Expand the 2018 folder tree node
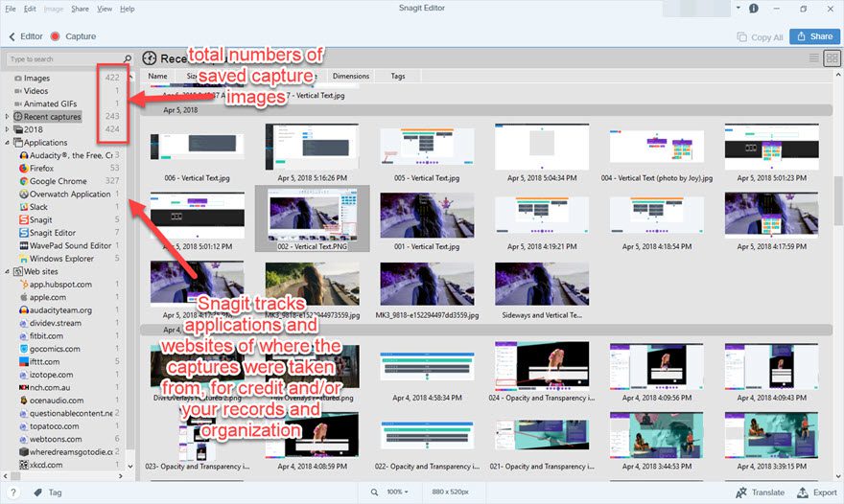The height and width of the screenshot is (504, 844). point(8,129)
